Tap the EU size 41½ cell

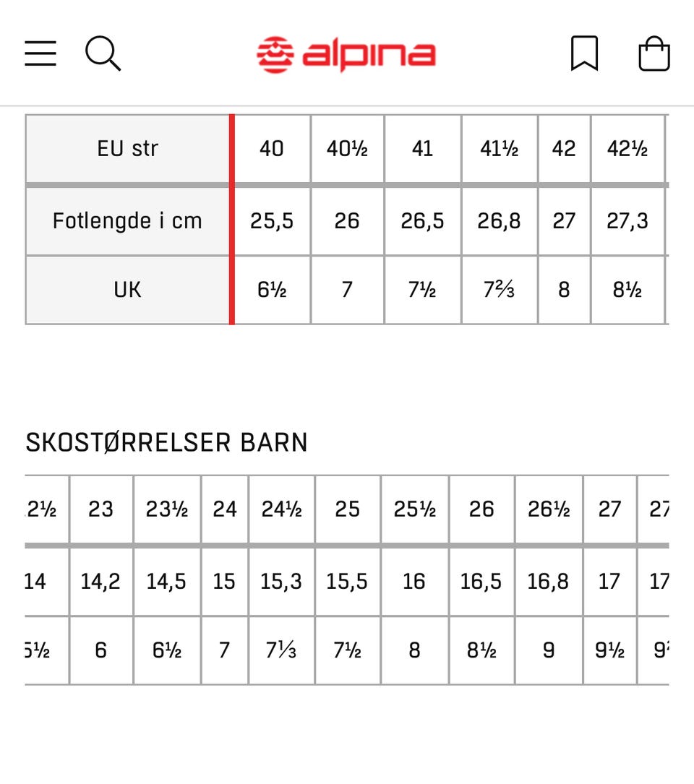click(x=499, y=149)
